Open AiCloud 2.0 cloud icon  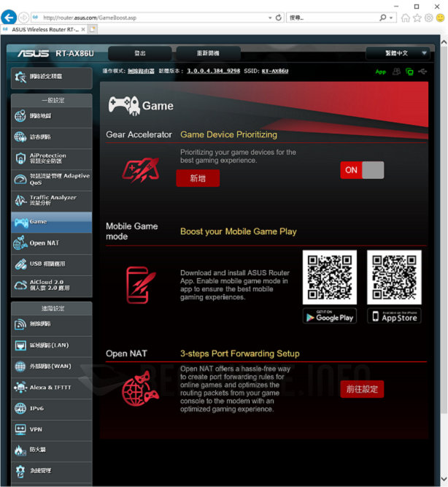20,285
